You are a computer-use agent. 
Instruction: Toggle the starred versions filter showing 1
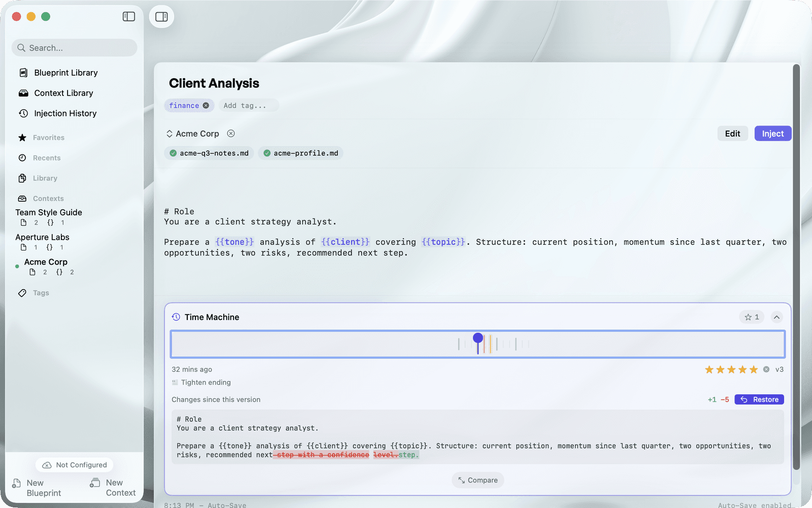point(752,317)
